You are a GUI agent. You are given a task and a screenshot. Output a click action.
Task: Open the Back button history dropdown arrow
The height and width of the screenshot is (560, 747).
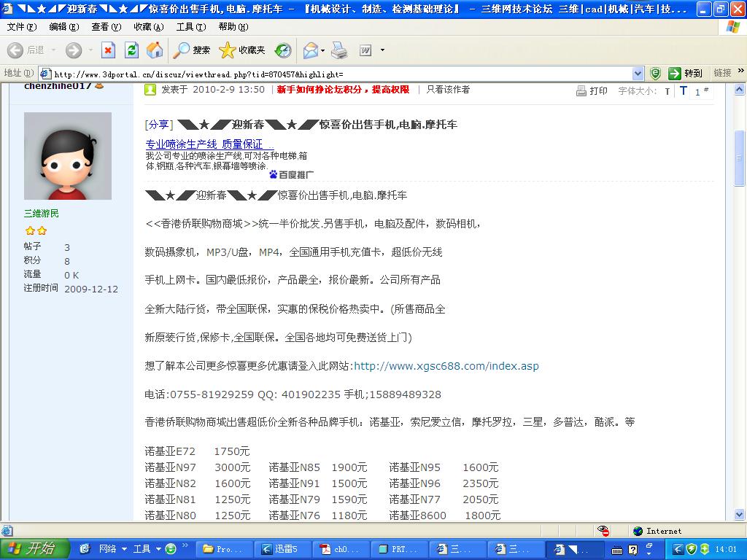tap(53, 50)
